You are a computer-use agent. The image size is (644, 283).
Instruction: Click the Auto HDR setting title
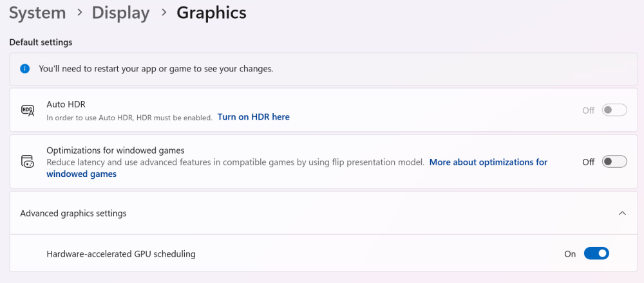[x=66, y=104]
